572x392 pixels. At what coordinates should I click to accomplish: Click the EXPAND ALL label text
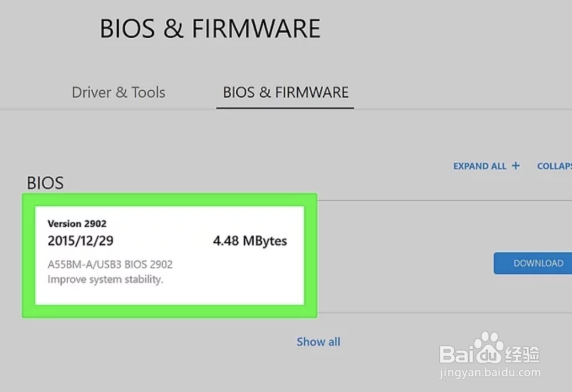pyautogui.click(x=479, y=166)
